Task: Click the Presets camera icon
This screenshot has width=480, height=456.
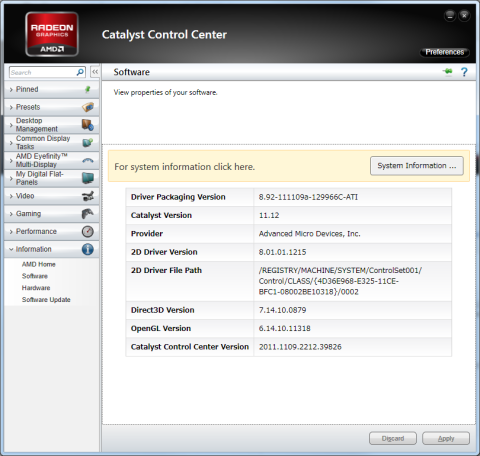Action: (x=88, y=107)
